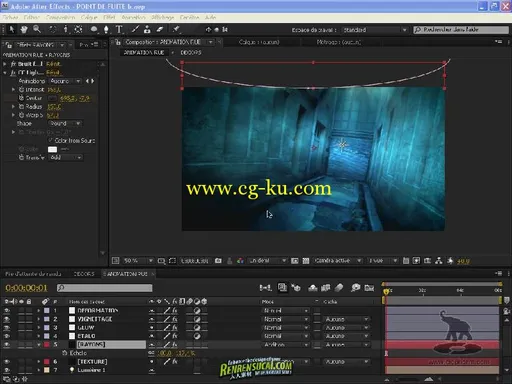Select the Pan Behind anchor tool
This screenshot has height=384, width=512.
pos(78,29)
